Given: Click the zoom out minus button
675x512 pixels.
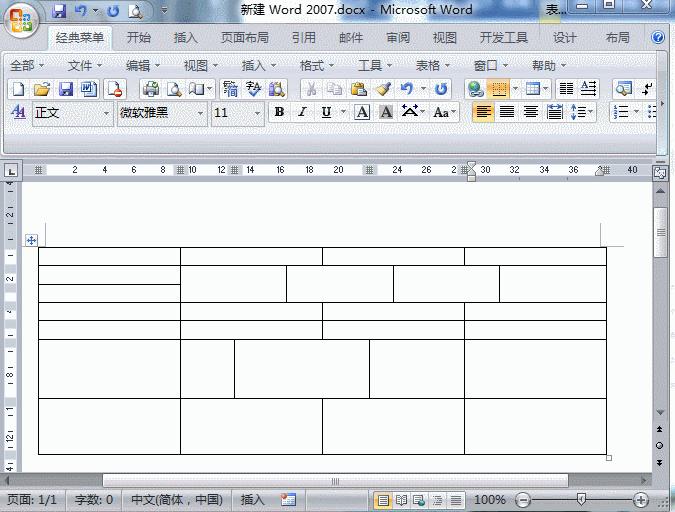Looking at the screenshot, I should pyautogui.click(x=523, y=500).
